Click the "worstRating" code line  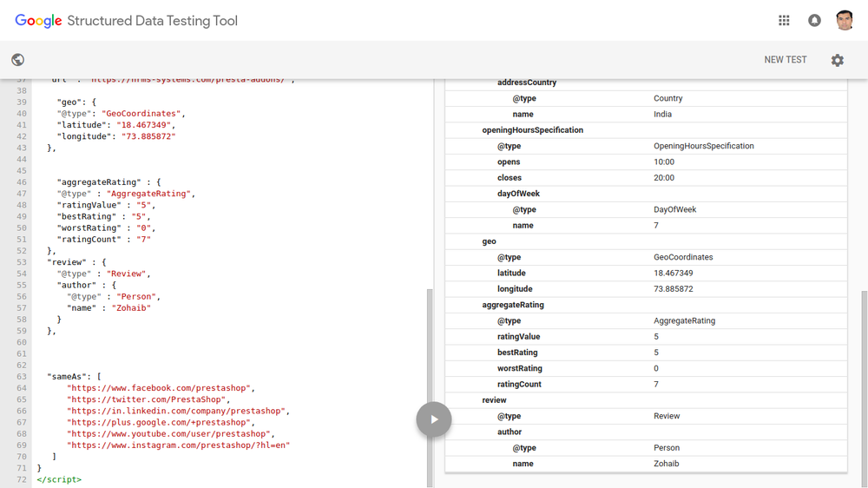(106, 228)
